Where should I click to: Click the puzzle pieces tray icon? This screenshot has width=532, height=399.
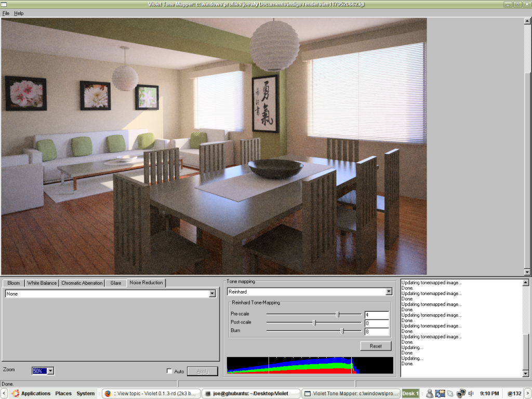[440, 394]
